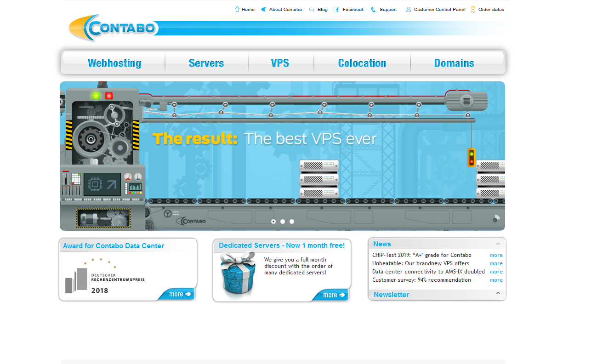Click the About Contabo arrow icon
This screenshot has height=364, width=614.
click(x=264, y=9)
